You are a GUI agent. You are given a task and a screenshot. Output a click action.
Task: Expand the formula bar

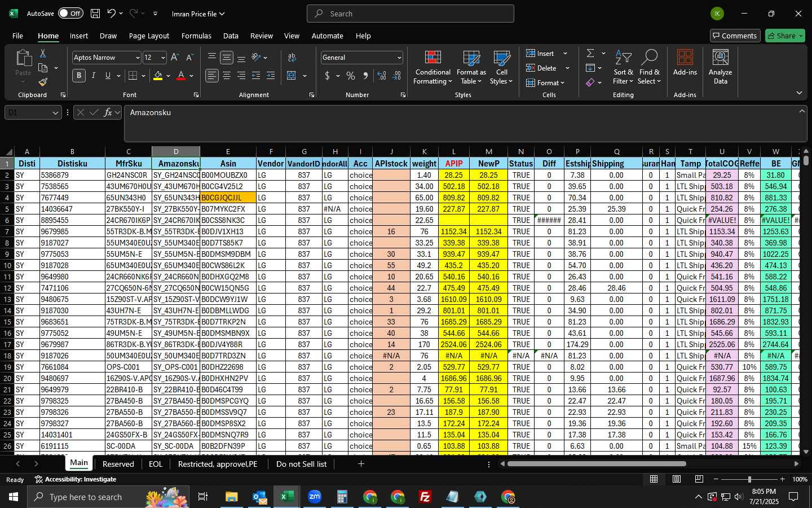pyautogui.click(x=802, y=111)
